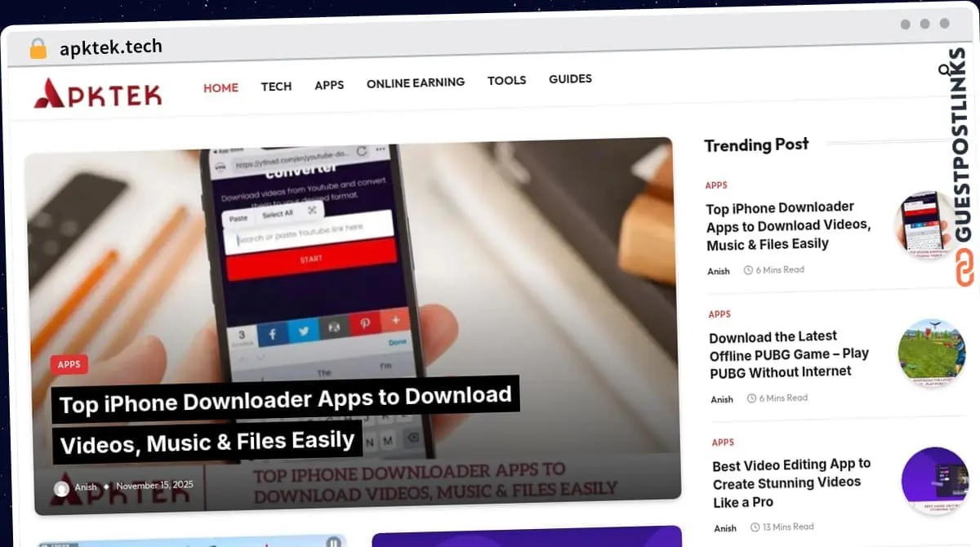Click the APKTEK logo
The image size is (980, 547).
(x=98, y=93)
